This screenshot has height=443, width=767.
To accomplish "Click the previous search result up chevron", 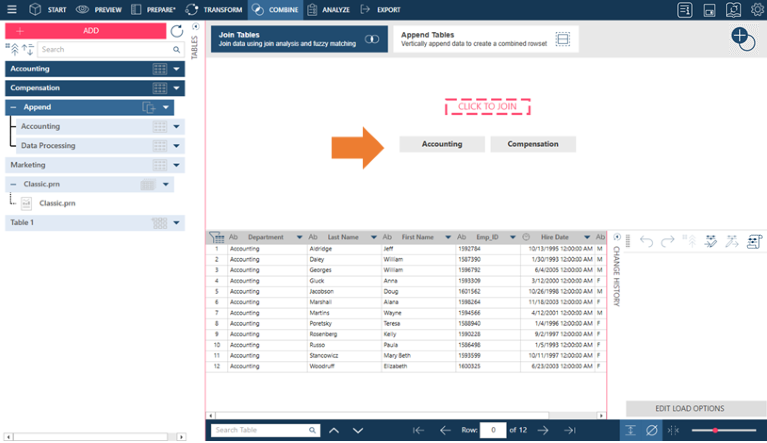I will (x=334, y=431).
